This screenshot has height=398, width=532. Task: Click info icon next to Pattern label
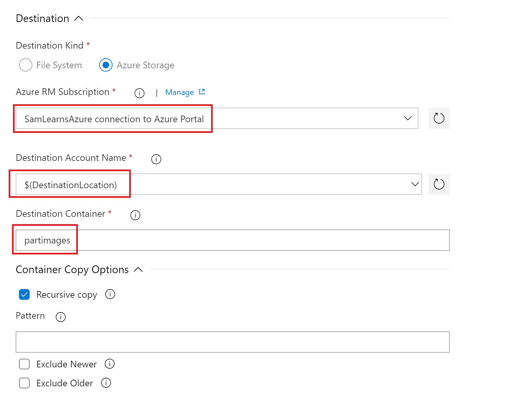tap(61, 317)
